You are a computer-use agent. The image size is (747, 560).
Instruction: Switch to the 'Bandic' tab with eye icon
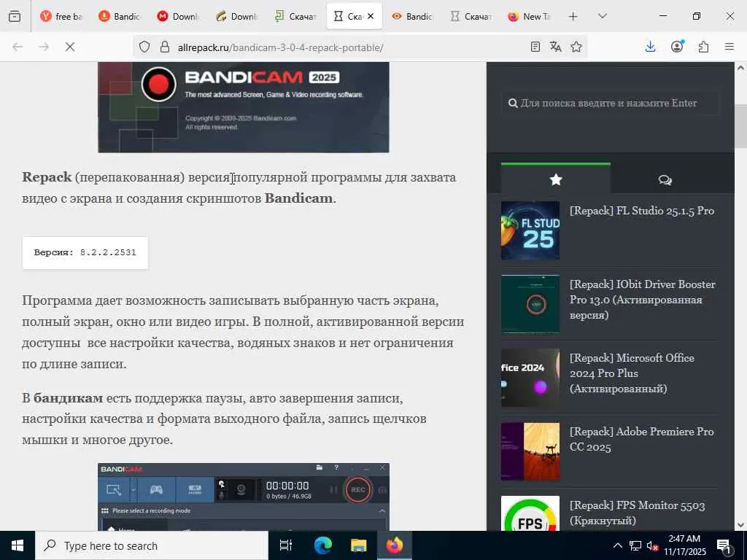[x=411, y=16]
